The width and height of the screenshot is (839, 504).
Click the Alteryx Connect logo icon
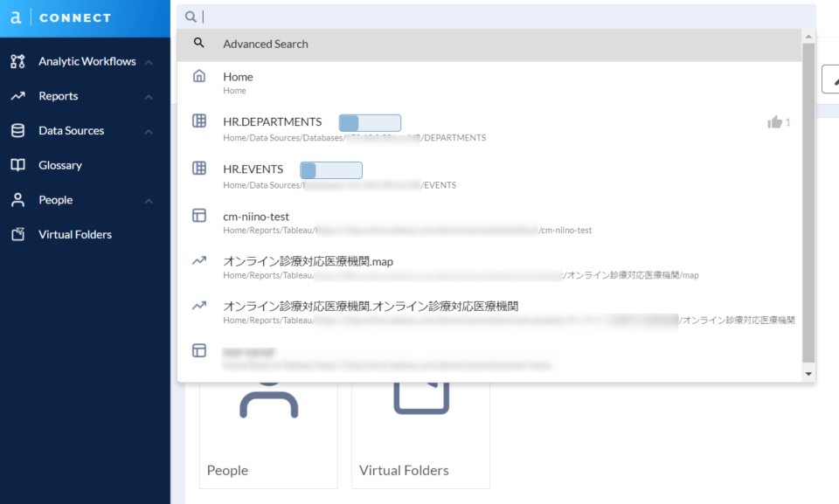pyautogui.click(x=16, y=17)
